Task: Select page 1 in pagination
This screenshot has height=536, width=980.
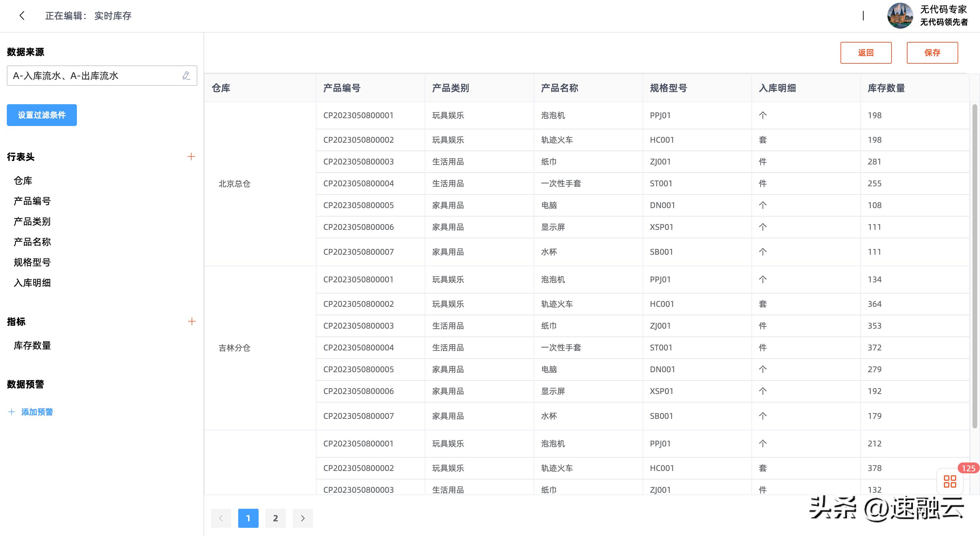Action: pyautogui.click(x=248, y=518)
